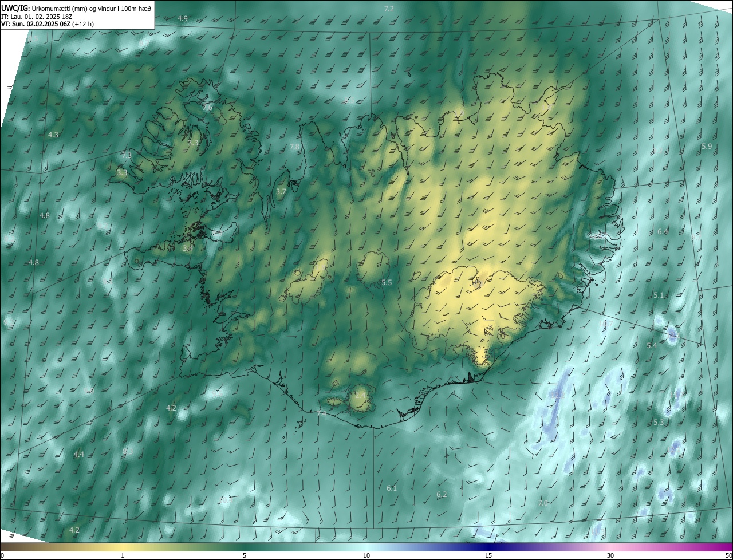
Task: Click the 7.4 value on the map
Action: point(321,413)
